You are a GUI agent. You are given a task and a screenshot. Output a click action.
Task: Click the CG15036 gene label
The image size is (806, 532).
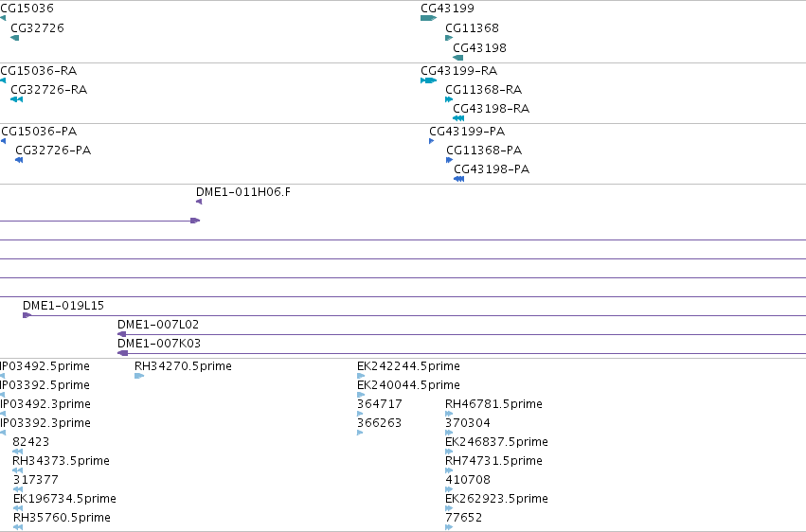pos(27,9)
